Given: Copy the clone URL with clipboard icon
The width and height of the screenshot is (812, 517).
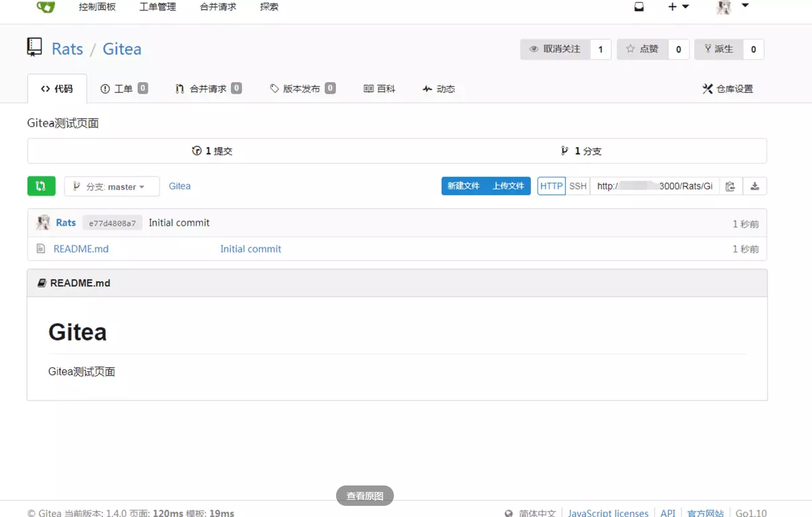Looking at the screenshot, I should [x=731, y=186].
